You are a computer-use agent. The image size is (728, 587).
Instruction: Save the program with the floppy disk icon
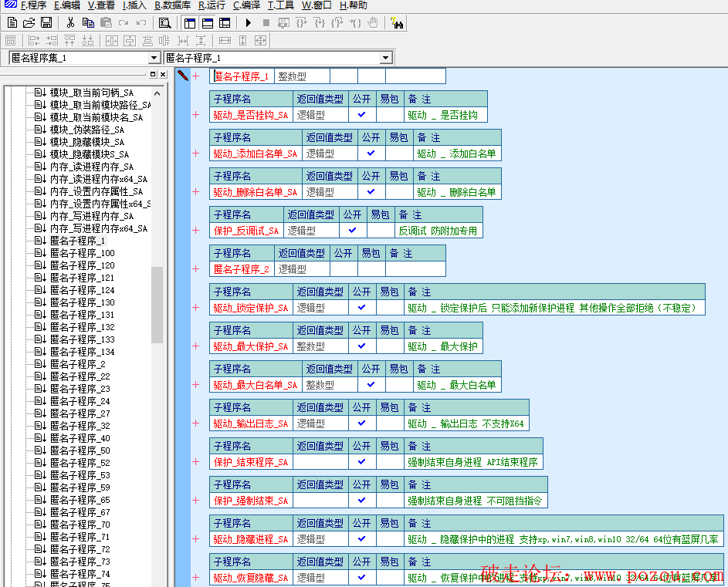click(46, 22)
